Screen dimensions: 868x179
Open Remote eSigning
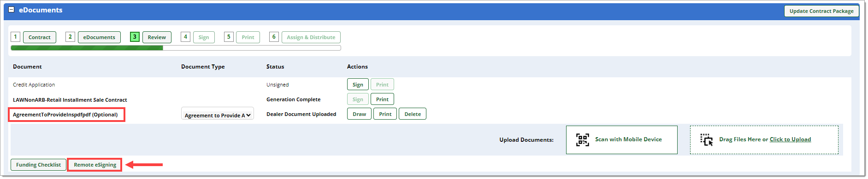(95, 165)
